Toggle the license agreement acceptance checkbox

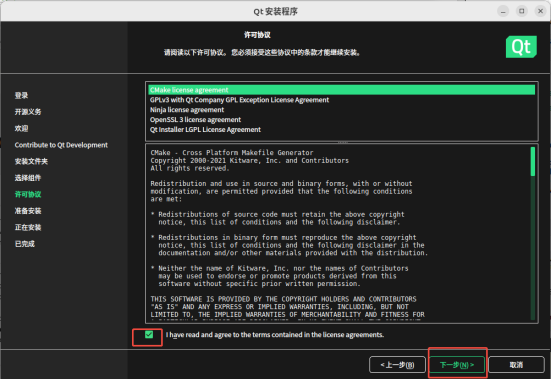coord(149,335)
